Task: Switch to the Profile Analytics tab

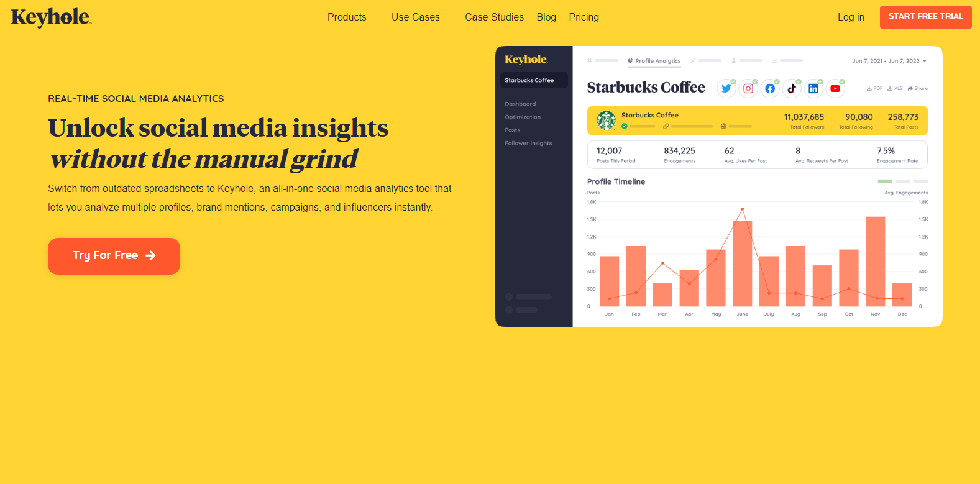Action: tap(654, 61)
